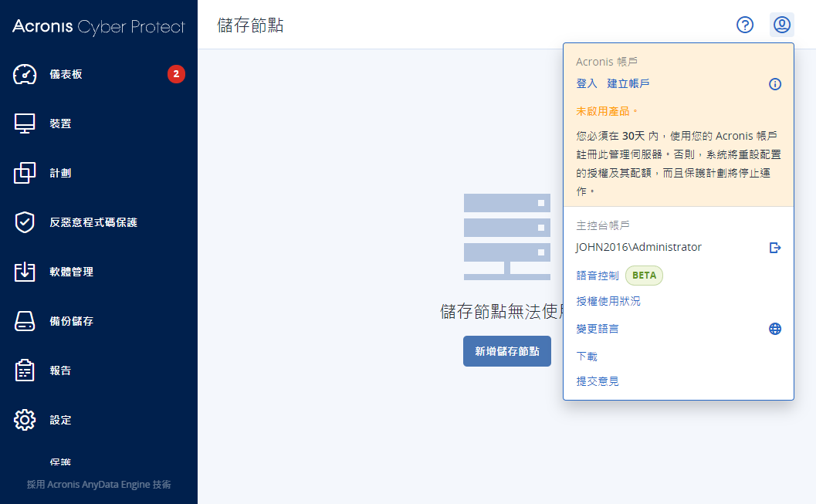Click the user account profile icon
The width and height of the screenshot is (816, 504).
point(782,25)
